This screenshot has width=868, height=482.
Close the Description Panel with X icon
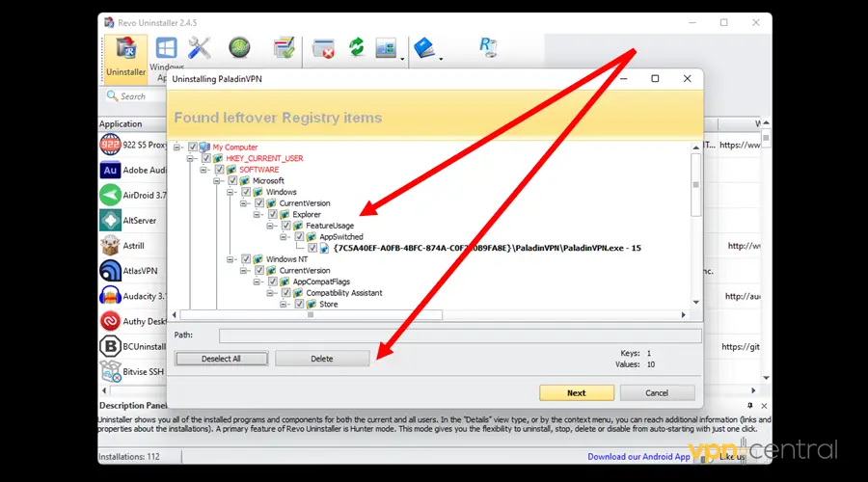764,406
